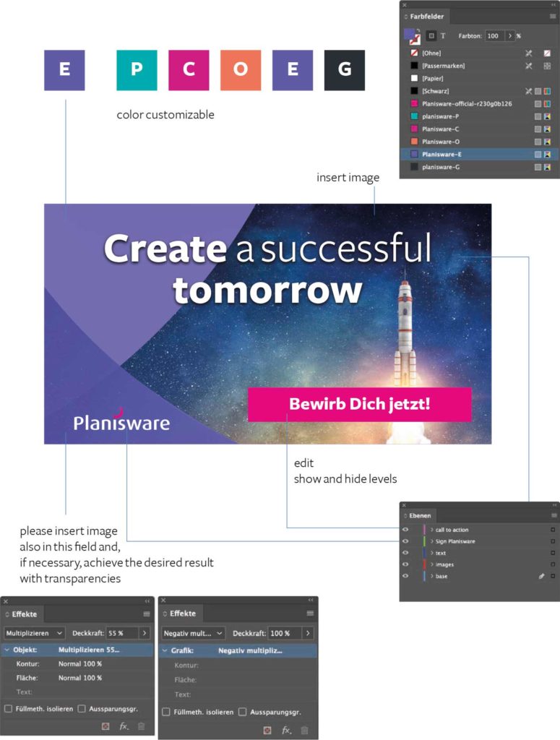560x740 pixels.
Task: Click the pen icon on base layer
Action: point(541,576)
